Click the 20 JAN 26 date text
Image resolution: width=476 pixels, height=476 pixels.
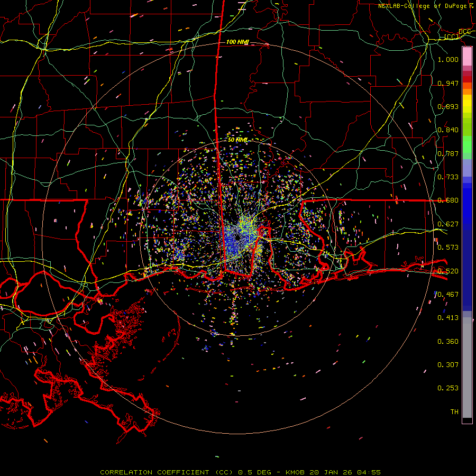pos(330,472)
